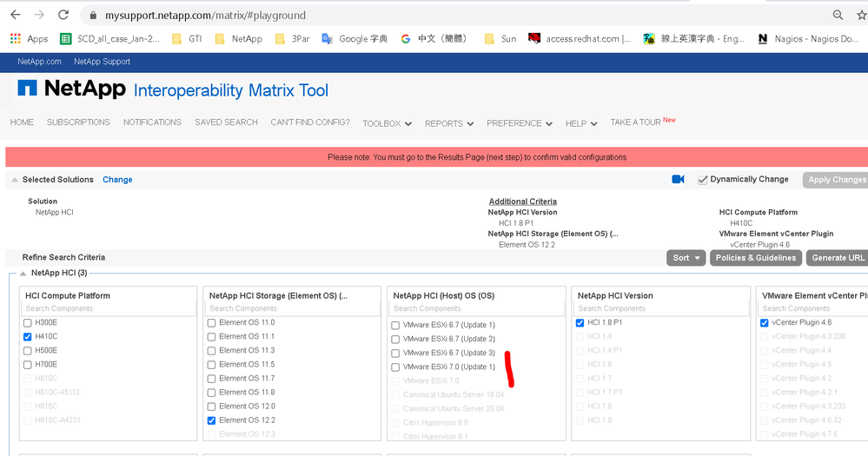
Task: Open the Google 字典 bookmark
Action: tap(354, 38)
